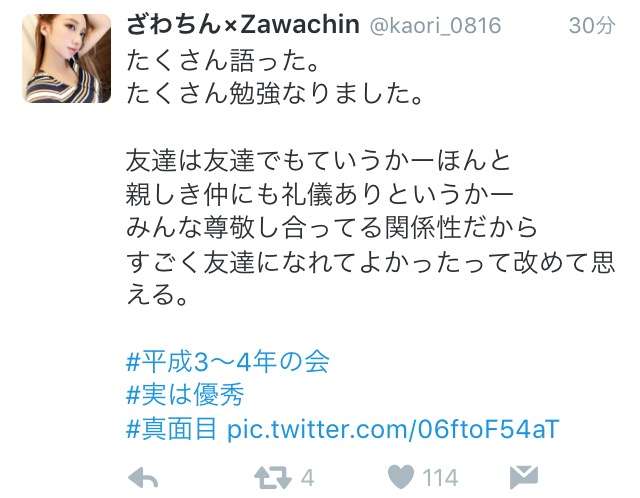Open the #平成3〜4年の会 hashtag
This screenshot has width=640, height=498.
tap(228, 362)
